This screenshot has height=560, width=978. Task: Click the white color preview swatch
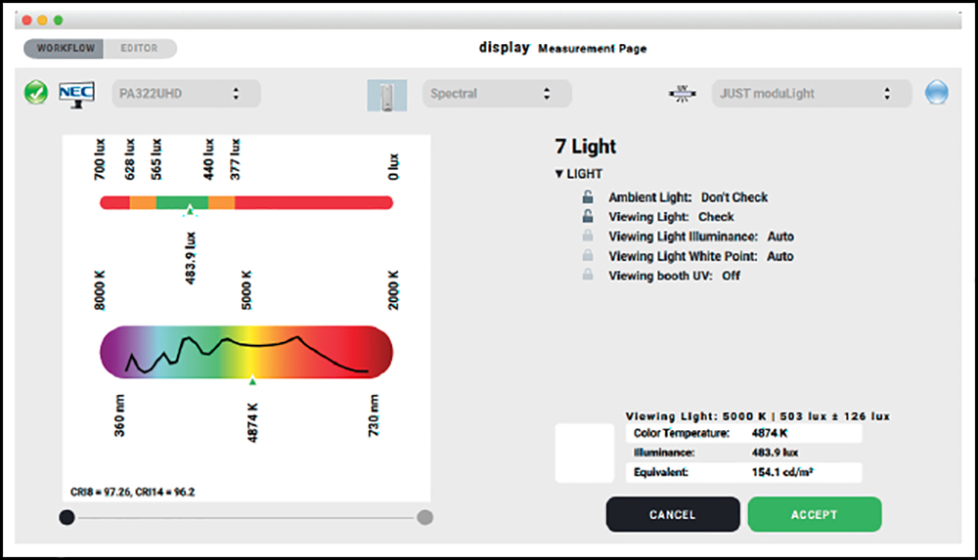point(584,452)
